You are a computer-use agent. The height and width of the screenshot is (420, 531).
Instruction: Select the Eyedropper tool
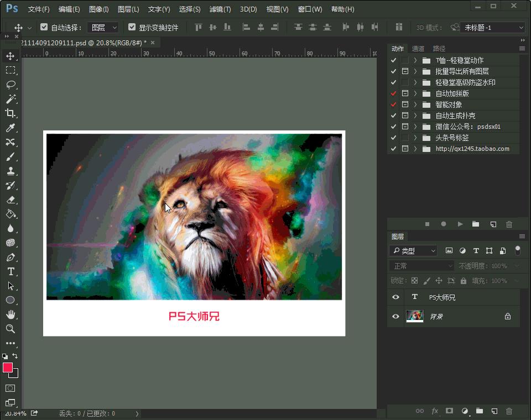(11, 127)
